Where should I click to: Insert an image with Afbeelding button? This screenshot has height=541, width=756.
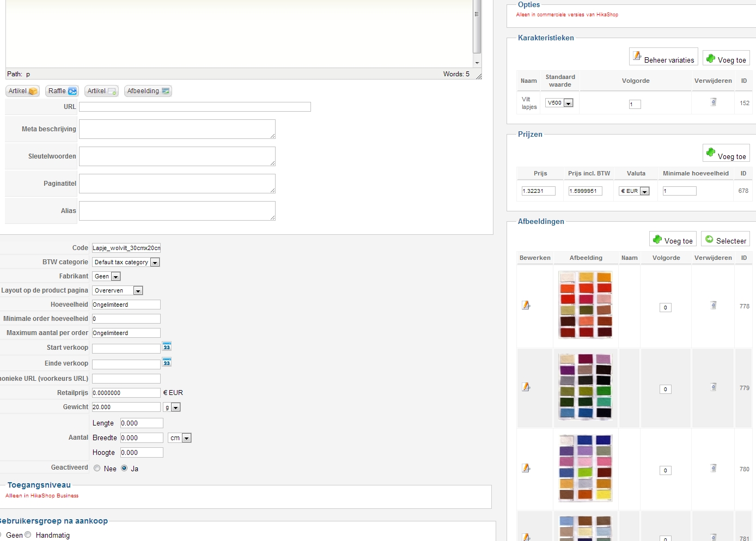(x=148, y=91)
